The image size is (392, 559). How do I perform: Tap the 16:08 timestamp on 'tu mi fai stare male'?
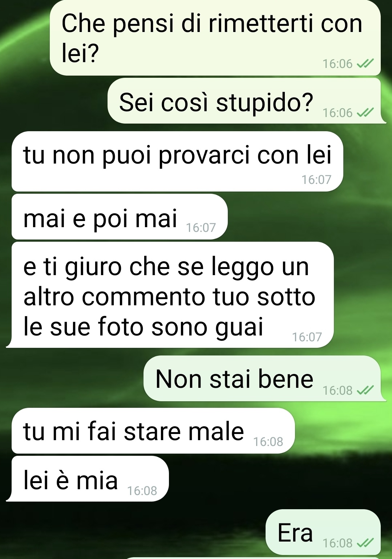click(268, 442)
